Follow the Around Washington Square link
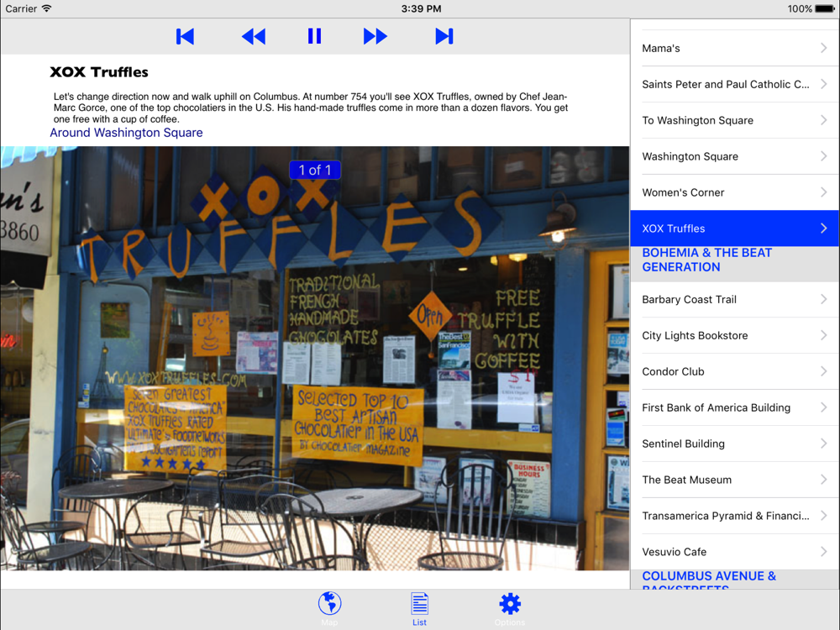This screenshot has height=630, width=840. (127, 133)
